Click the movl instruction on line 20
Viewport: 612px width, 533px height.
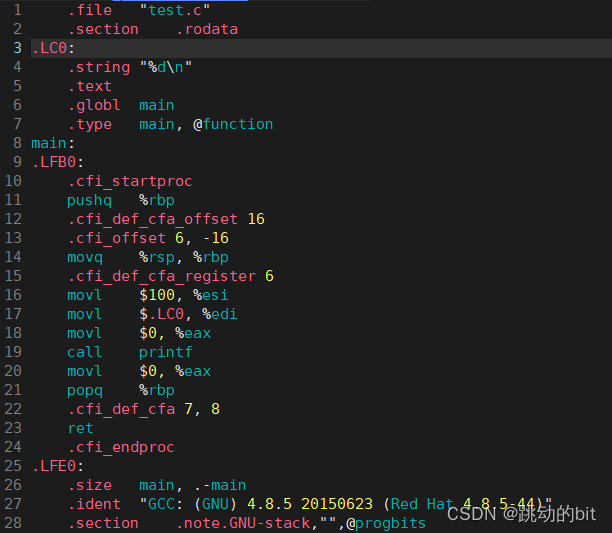pyautogui.click(x=85, y=371)
